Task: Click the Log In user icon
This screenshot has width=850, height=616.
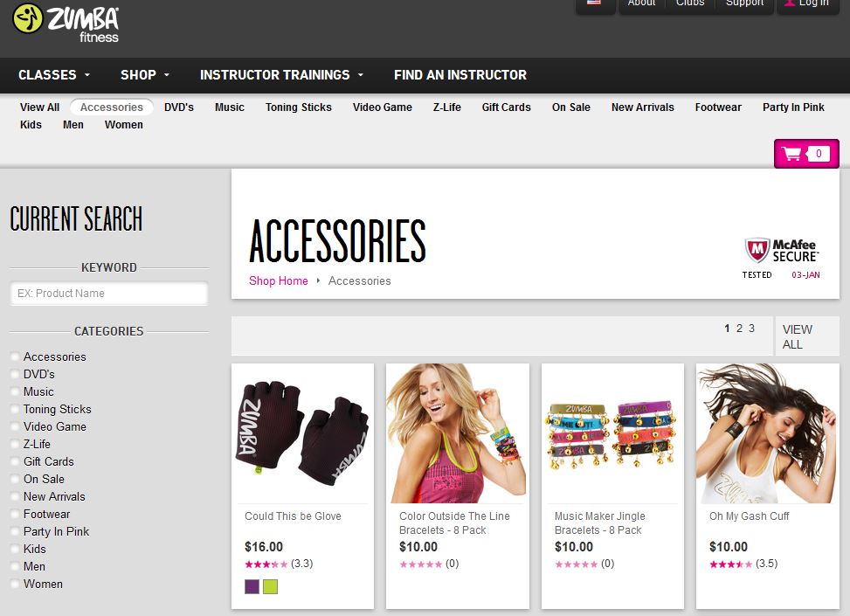Action: pyautogui.click(x=790, y=3)
